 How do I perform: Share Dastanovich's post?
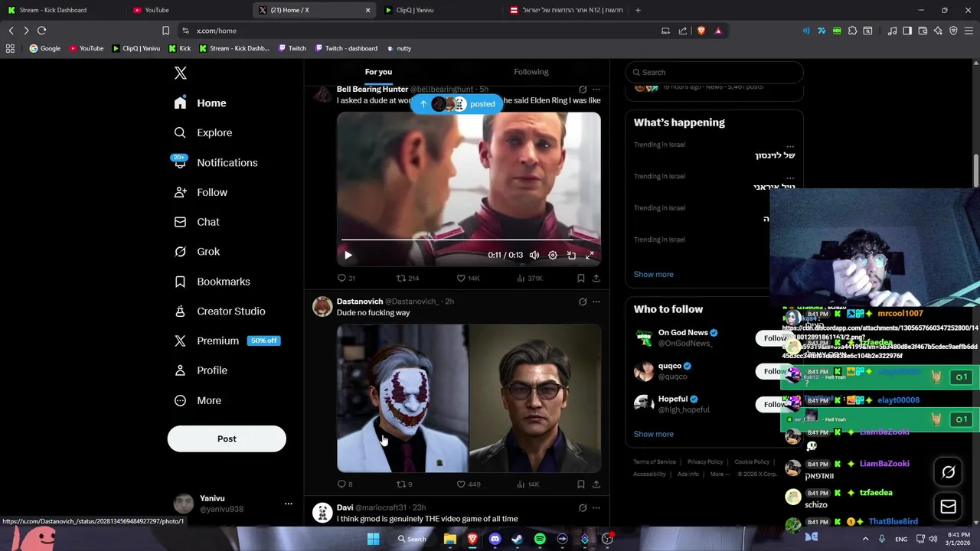[x=596, y=484]
